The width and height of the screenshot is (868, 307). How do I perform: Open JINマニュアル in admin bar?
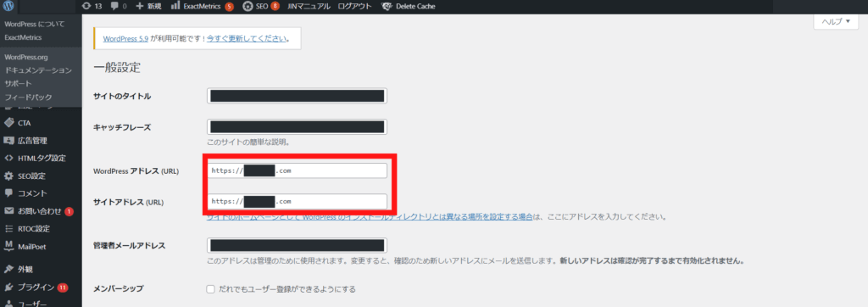coord(309,7)
